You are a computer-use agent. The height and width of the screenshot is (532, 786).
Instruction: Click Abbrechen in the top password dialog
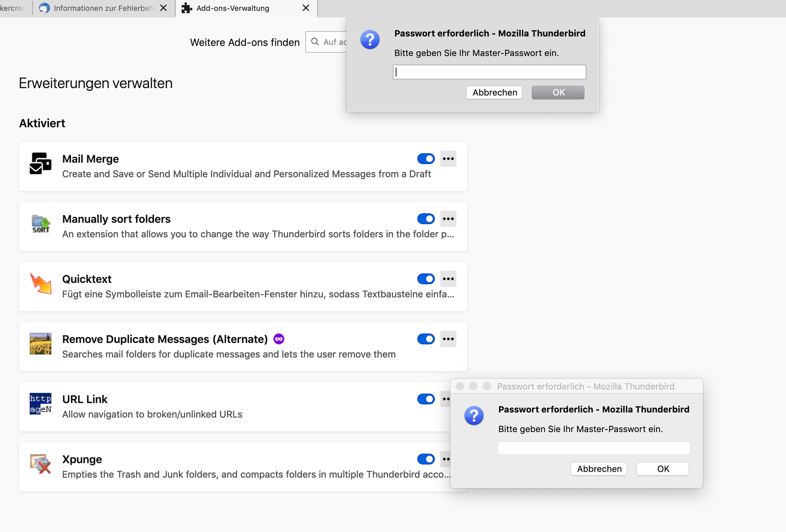[495, 93]
